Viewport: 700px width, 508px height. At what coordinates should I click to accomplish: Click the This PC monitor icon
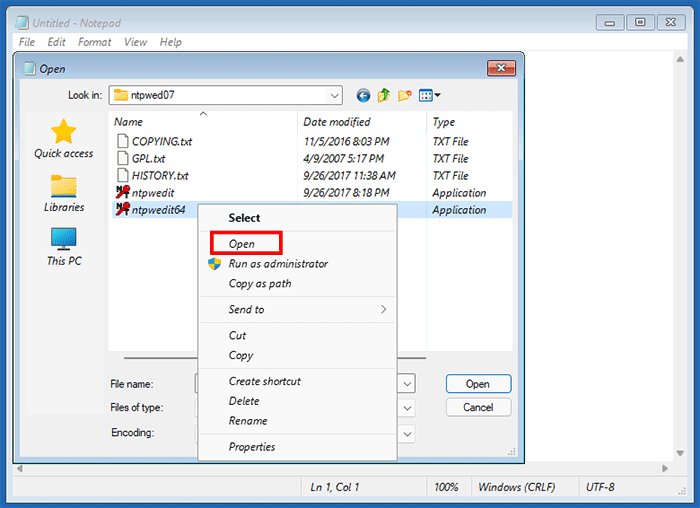click(x=63, y=239)
